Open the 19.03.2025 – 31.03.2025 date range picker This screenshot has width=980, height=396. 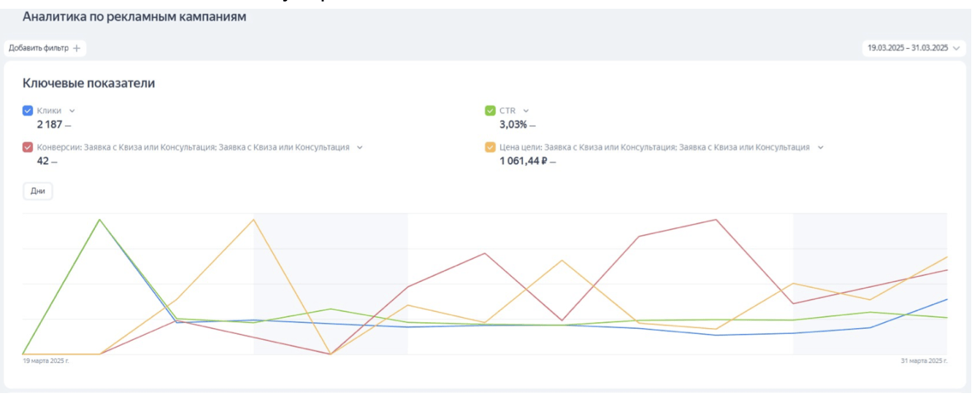(912, 48)
